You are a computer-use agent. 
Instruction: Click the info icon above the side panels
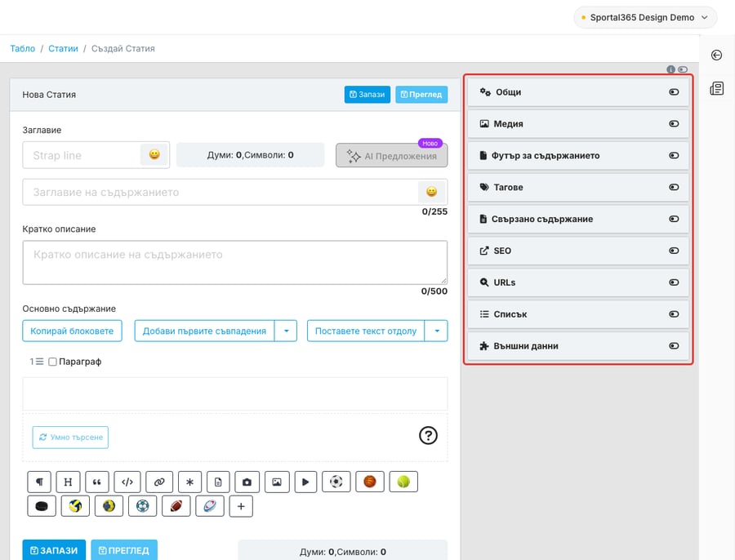[670, 69]
